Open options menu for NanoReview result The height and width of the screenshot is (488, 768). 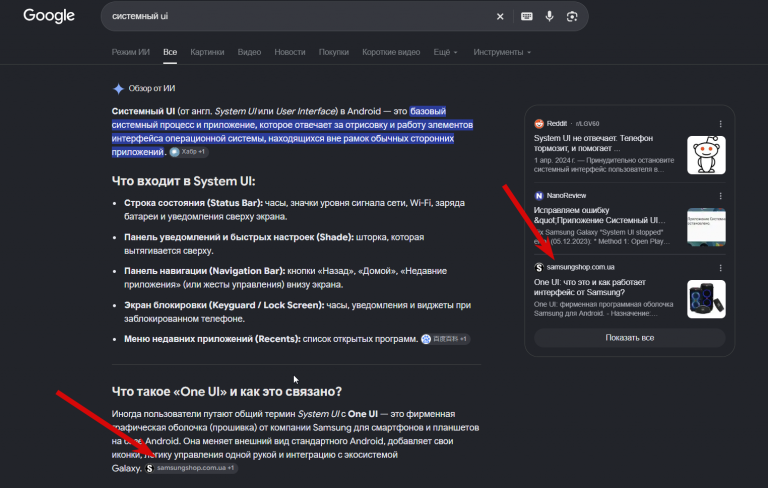click(x=720, y=196)
